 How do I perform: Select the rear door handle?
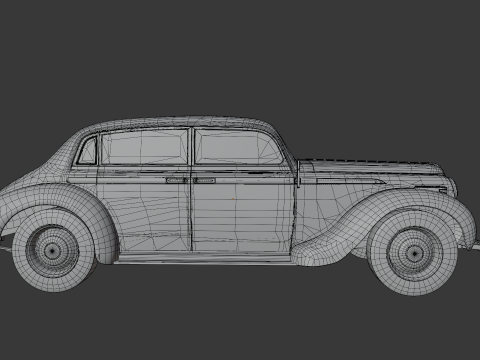(176, 180)
